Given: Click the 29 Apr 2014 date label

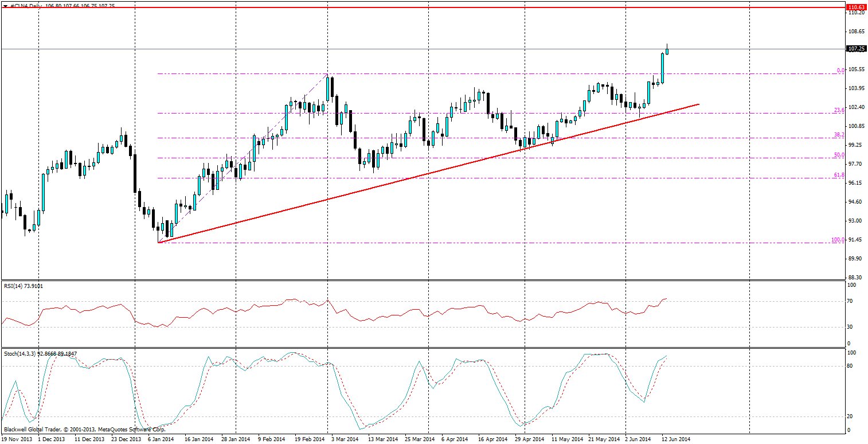Looking at the screenshot, I should (529, 439).
